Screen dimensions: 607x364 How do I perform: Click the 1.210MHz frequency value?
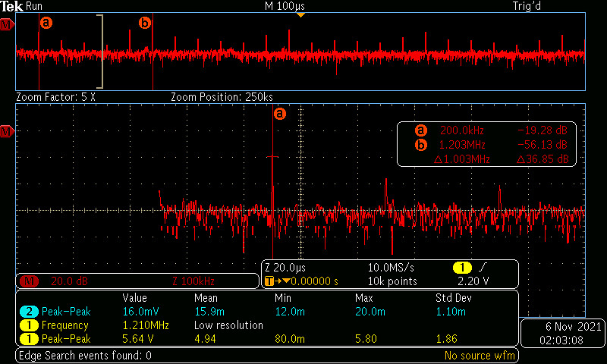tap(146, 325)
